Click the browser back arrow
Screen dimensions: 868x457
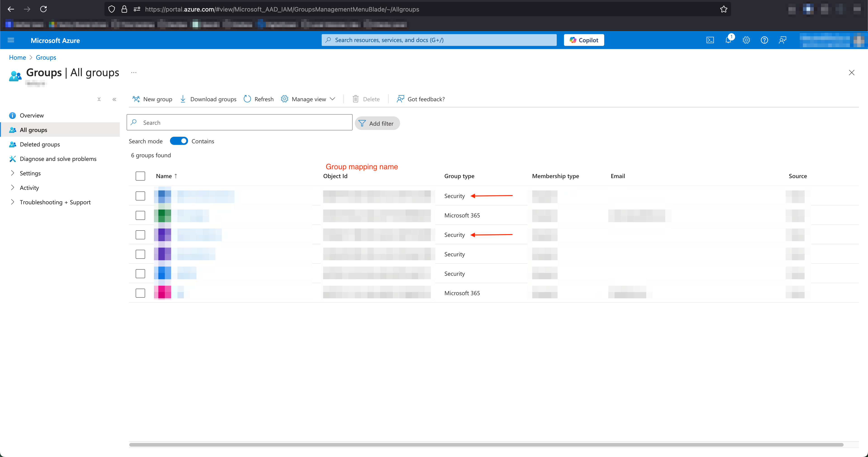[11, 9]
